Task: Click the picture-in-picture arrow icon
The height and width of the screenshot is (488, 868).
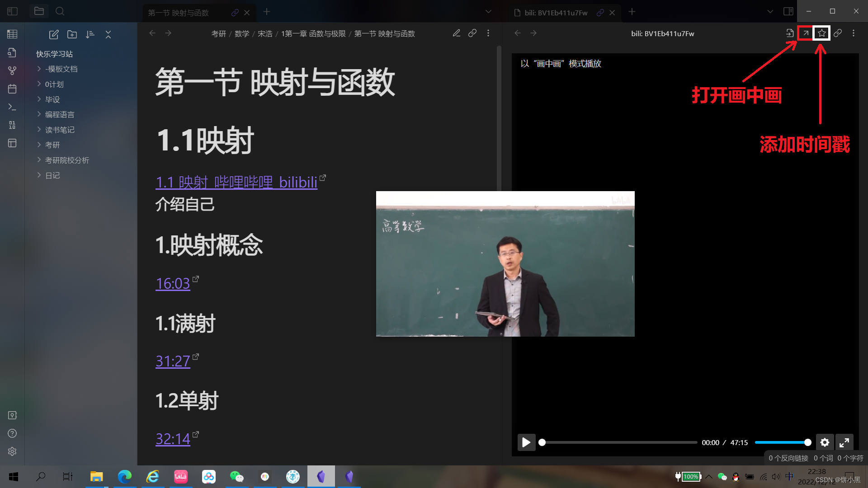Action: [x=805, y=33]
